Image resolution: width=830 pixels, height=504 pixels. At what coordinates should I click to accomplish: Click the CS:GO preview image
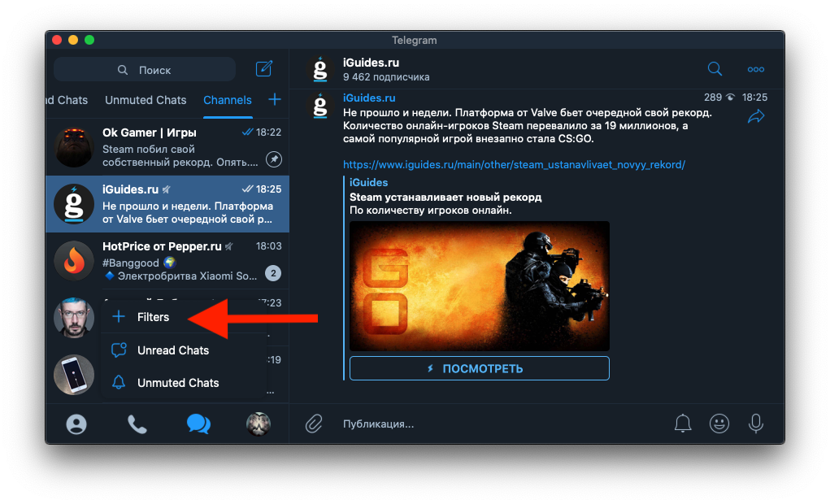pyautogui.click(x=480, y=286)
